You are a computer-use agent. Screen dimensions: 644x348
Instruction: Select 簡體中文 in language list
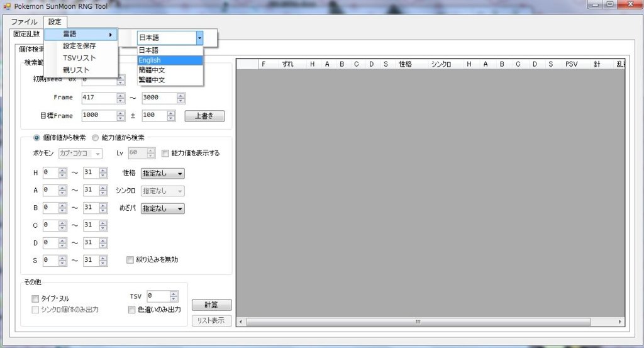click(x=170, y=70)
